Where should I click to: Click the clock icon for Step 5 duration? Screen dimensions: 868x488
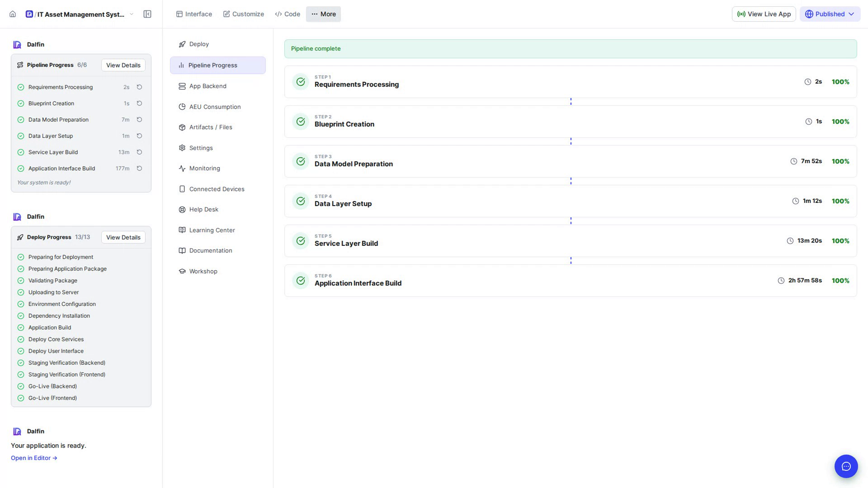point(790,241)
